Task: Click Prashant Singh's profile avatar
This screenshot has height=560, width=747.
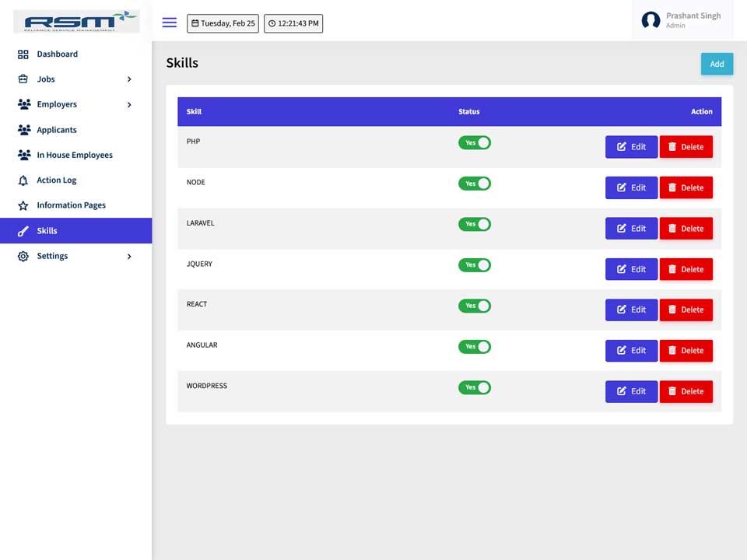Action: click(651, 20)
